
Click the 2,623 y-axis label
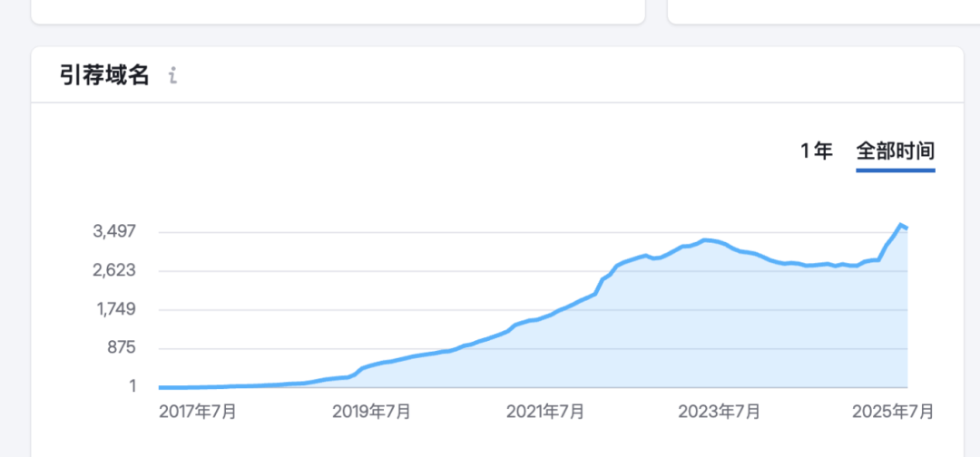tap(115, 270)
